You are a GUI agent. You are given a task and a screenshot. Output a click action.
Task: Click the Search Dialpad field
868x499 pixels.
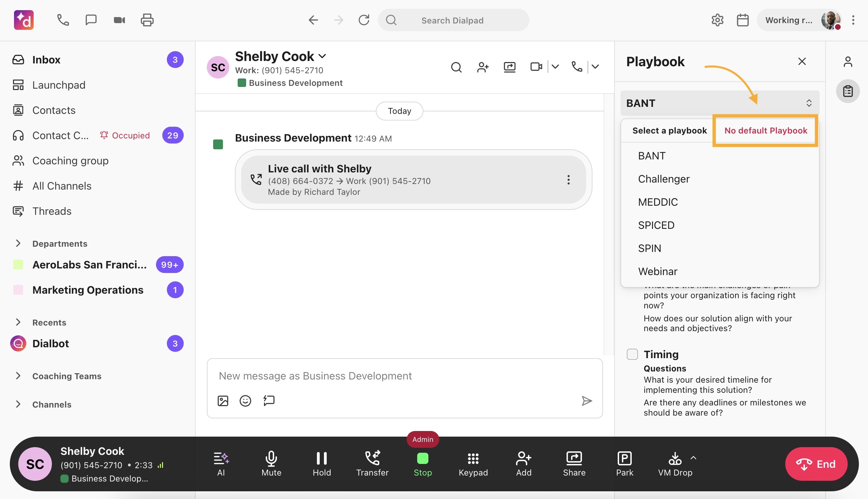453,20
